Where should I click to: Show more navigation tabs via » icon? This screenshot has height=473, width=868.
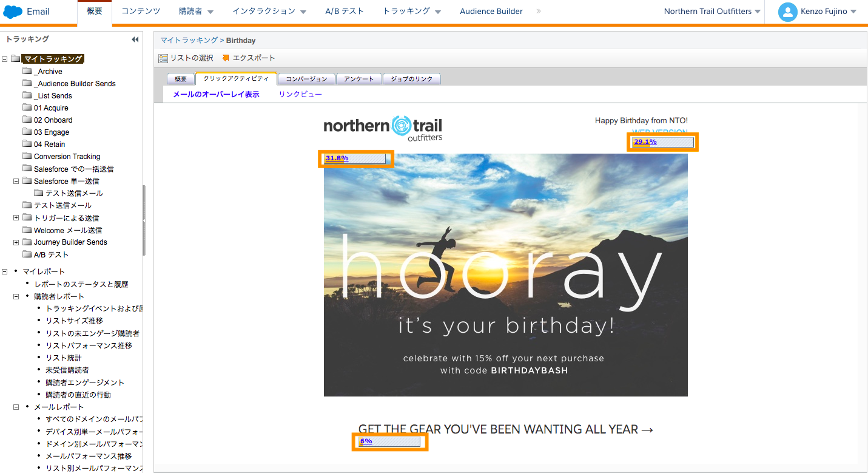point(539,12)
